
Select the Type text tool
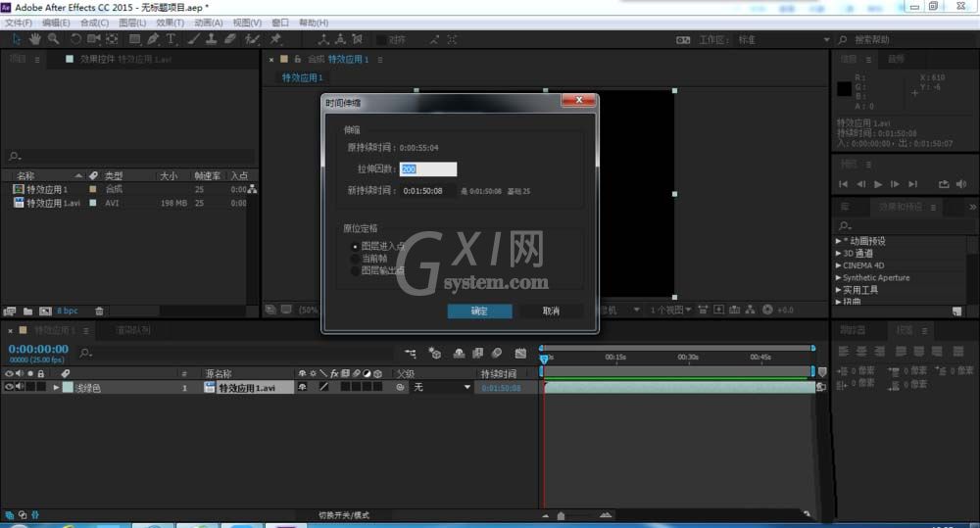click(171, 39)
